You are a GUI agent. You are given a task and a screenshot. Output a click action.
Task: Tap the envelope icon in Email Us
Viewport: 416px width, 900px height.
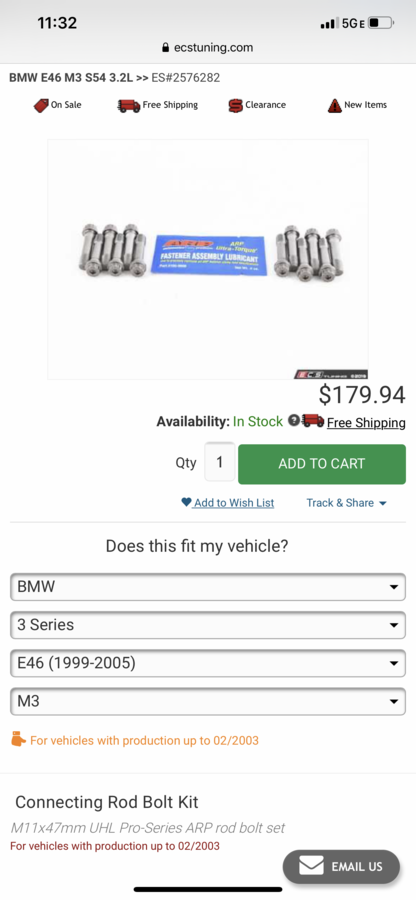[312, 866]
